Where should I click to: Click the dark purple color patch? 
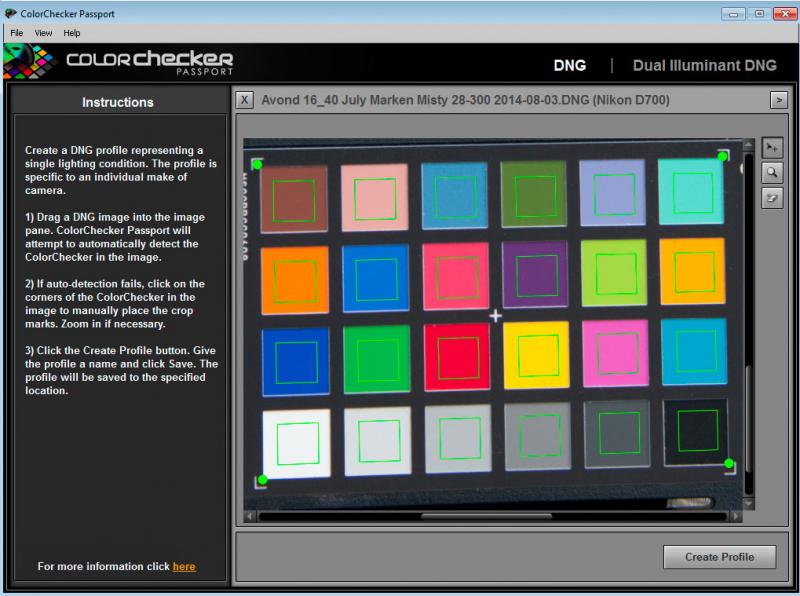pyautogui.click(x=535, y=275)
